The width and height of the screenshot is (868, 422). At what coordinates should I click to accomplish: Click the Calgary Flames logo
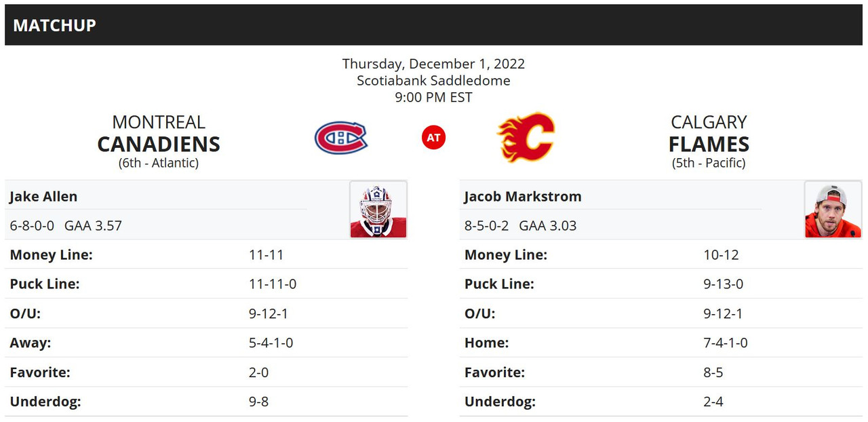point(526,137)
